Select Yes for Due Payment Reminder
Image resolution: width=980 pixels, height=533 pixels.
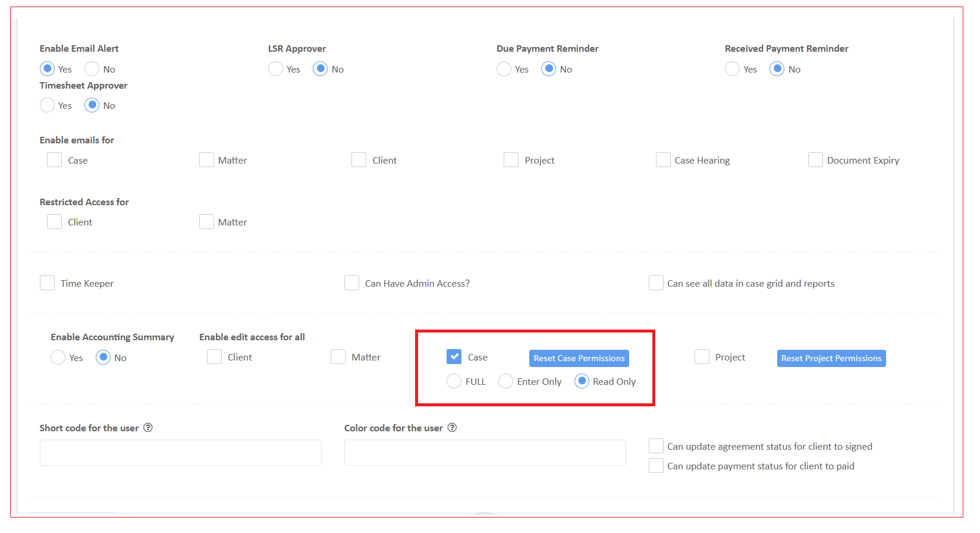[x=504, y=69]
